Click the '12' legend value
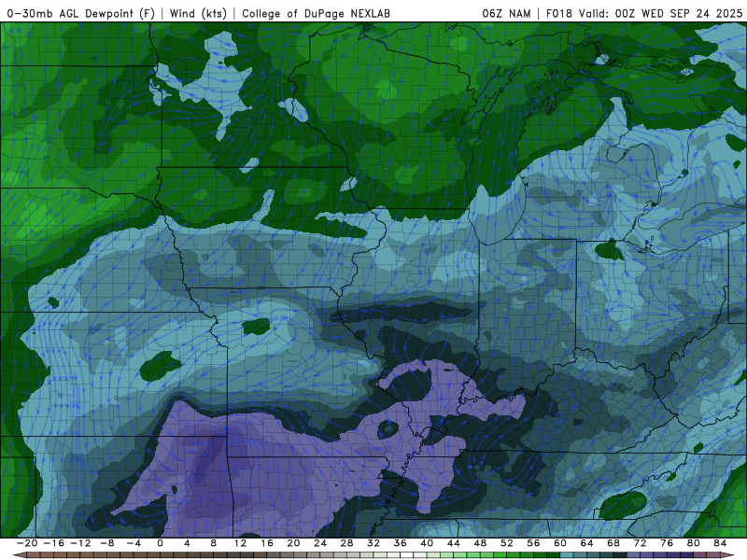Viewport: 747px width, 560px height. point(240,543)
